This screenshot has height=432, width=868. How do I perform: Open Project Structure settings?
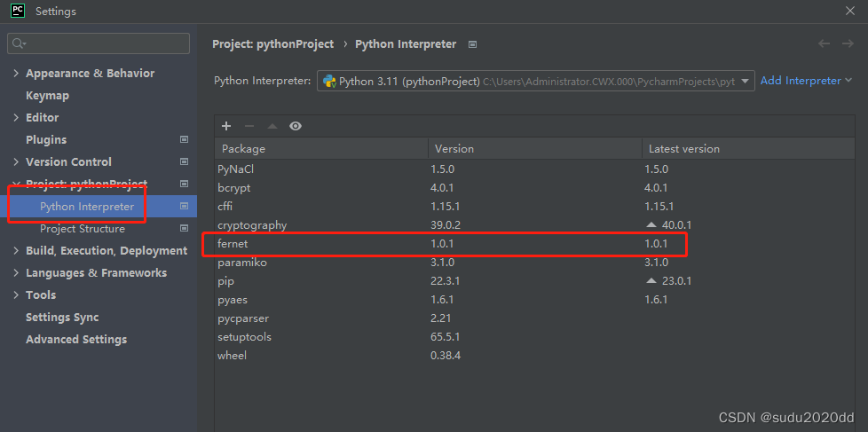pos(83,229)
